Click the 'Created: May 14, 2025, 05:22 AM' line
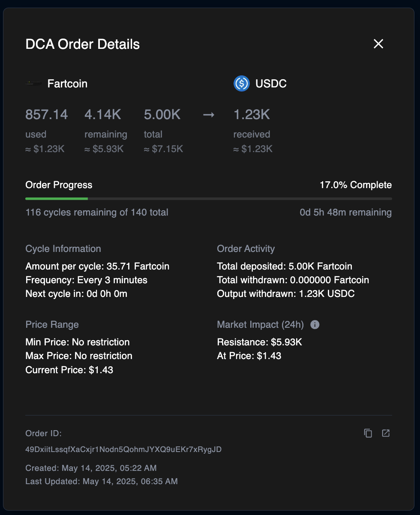Screen dimensions: 420x515 (91, 468)
